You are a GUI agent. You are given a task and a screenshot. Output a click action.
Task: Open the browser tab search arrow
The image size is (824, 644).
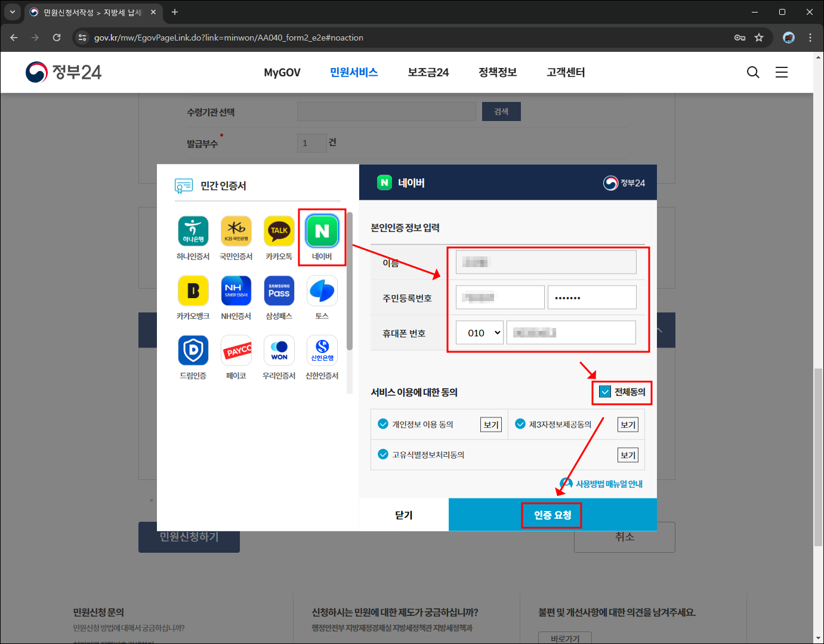click(x=13, y=12)
